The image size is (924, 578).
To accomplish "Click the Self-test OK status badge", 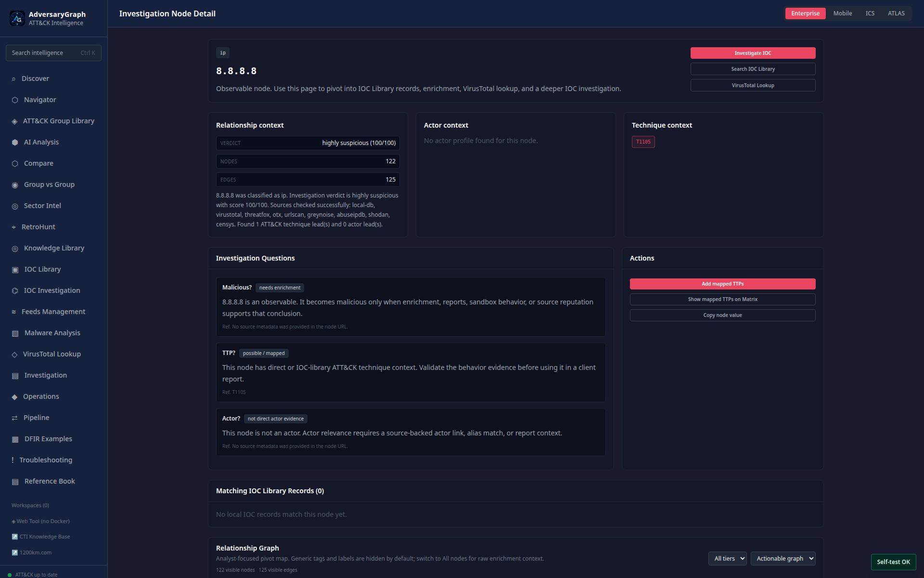I will (x=893, y=562).
